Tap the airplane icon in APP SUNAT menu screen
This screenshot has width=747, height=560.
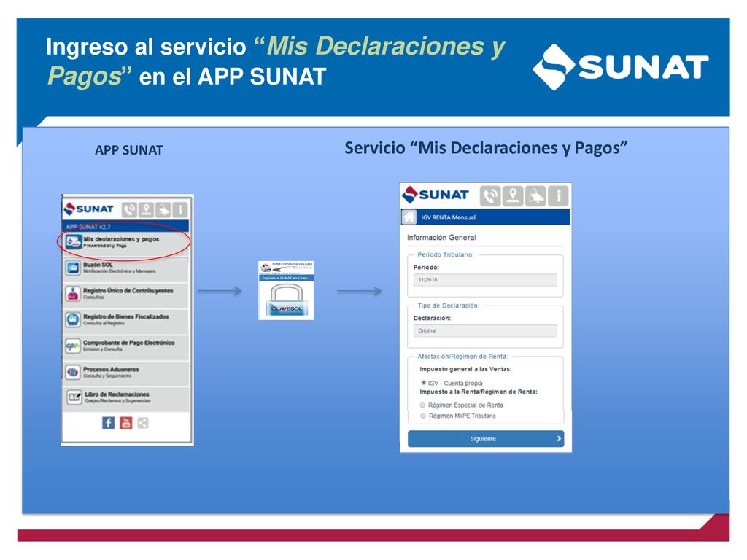click(x=163, y=209)
